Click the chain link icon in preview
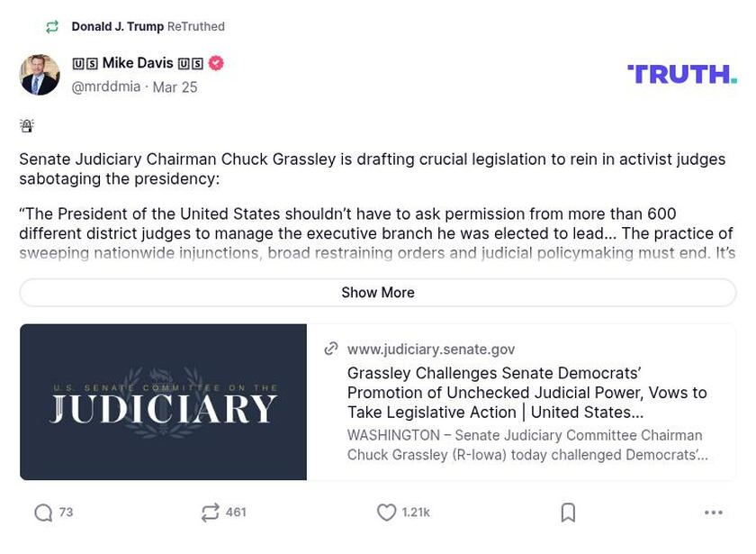The height and width of the screenshot is (554, 756). (331, 349)
